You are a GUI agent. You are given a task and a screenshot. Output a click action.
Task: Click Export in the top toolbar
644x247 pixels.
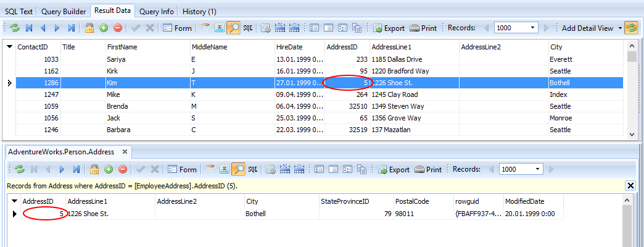click(388, 28)
